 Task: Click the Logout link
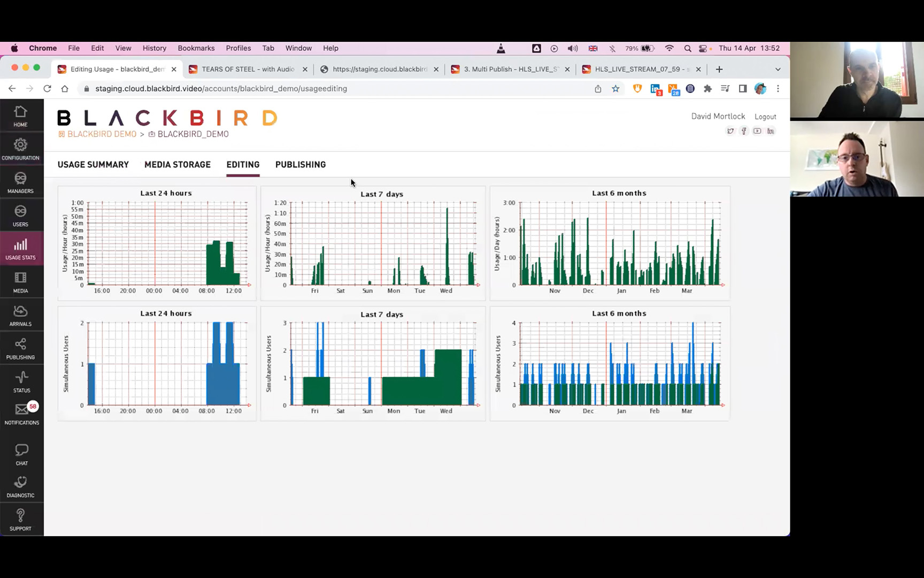[x=765, y=117]
